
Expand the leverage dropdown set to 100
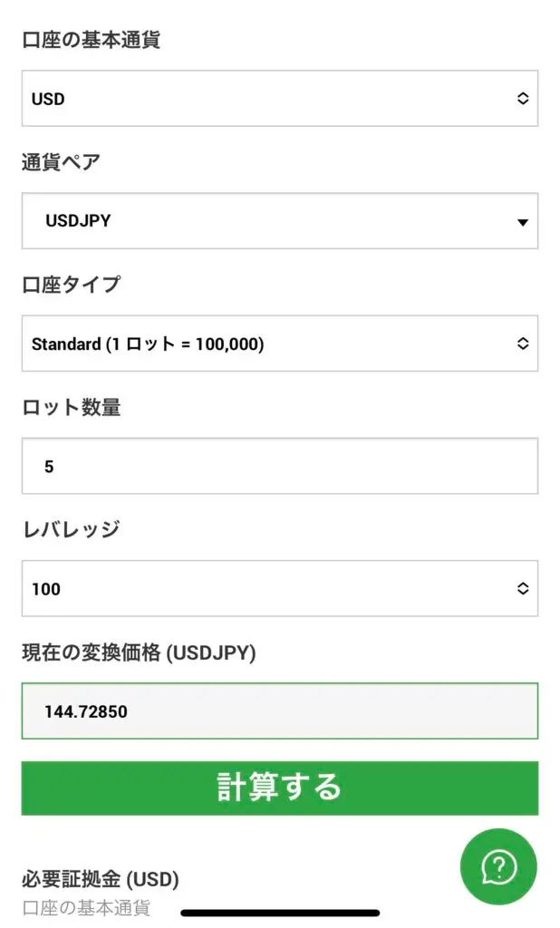(272, 588)
